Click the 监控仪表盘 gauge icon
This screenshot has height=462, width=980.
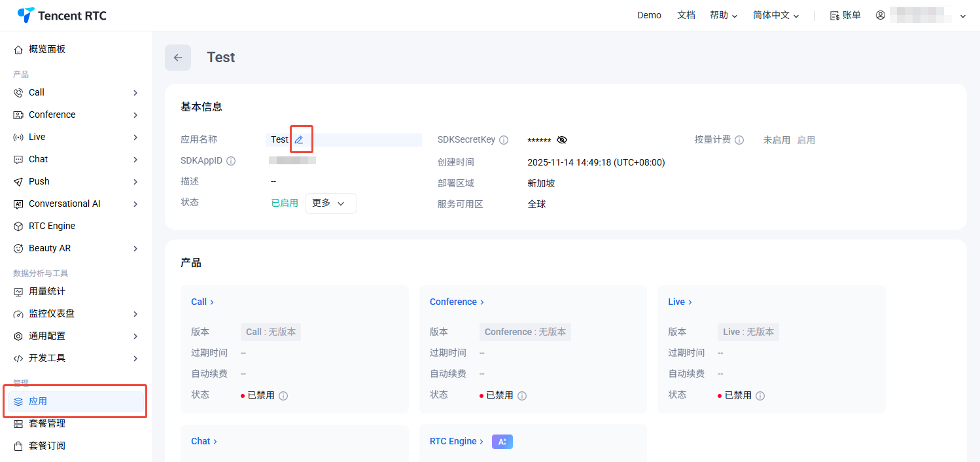coord(18,314)
